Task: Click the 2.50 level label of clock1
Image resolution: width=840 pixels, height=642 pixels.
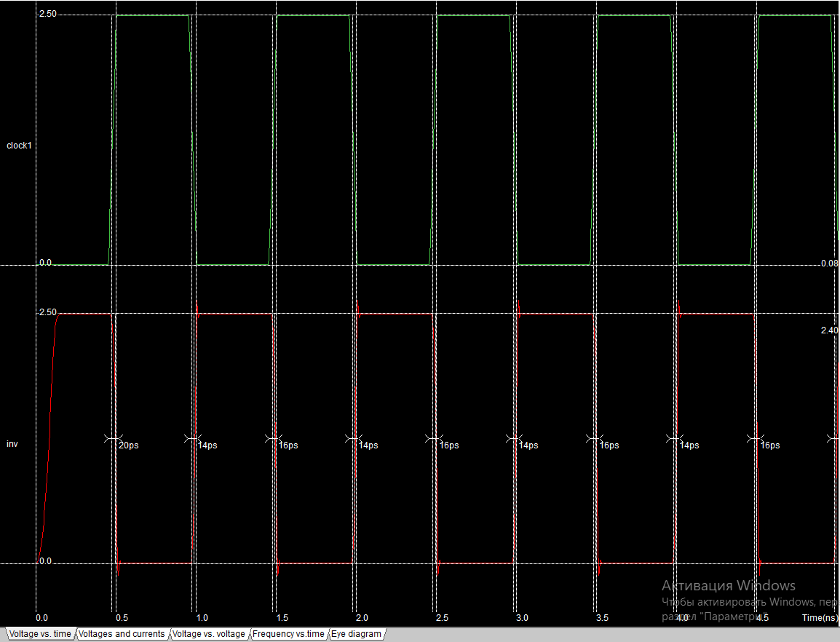Action: [48, 15]
